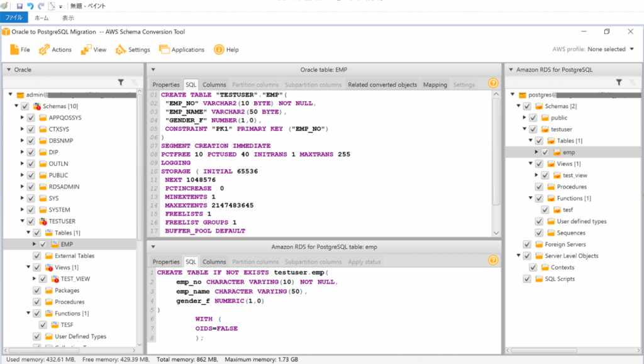This screenshot has height=364, width=644.
Task: Select the TEST_VIEW icon in Oracle tree
Action: click(55, 279)
